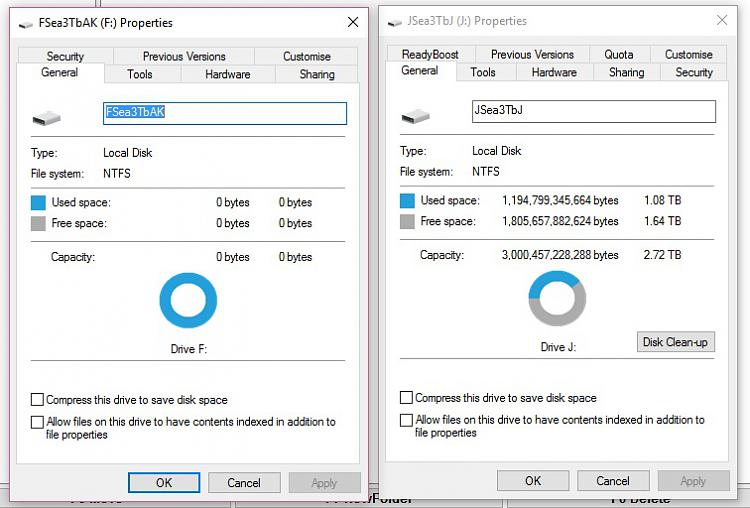Click the drive icon in F: title bar
This screenshot has width=750, height=508.
[25, 23]
